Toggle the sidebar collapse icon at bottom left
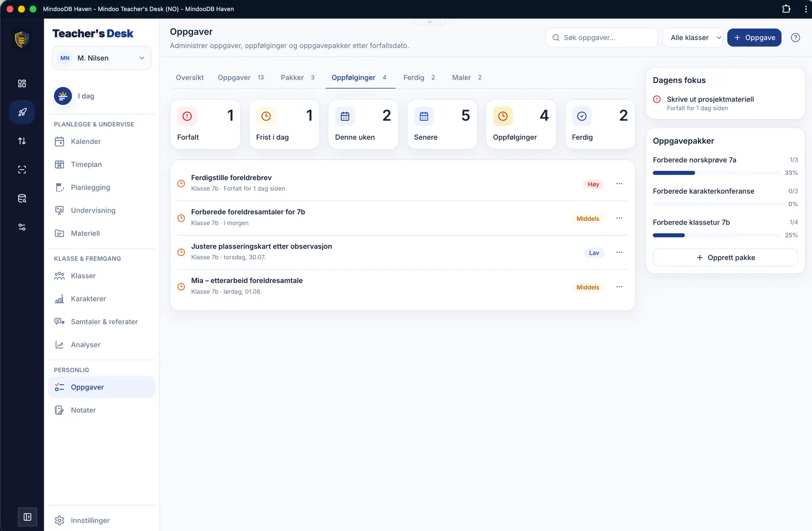 tap(27, 517)
